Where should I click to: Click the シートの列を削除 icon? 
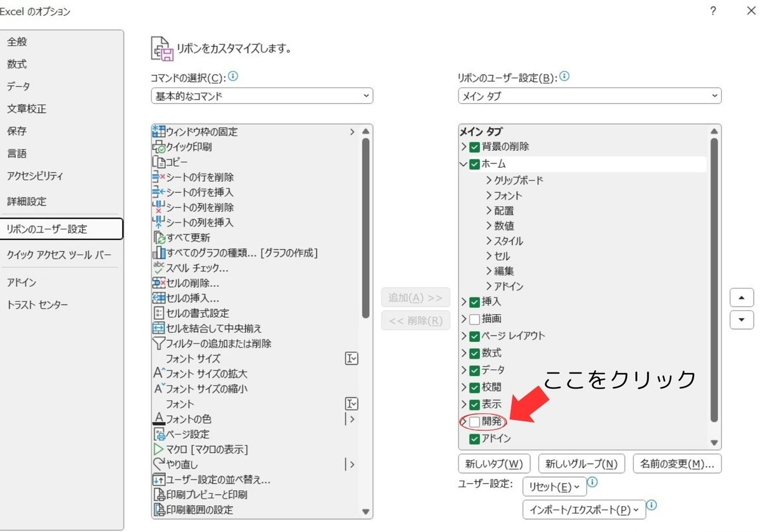[x=159, y=207]
